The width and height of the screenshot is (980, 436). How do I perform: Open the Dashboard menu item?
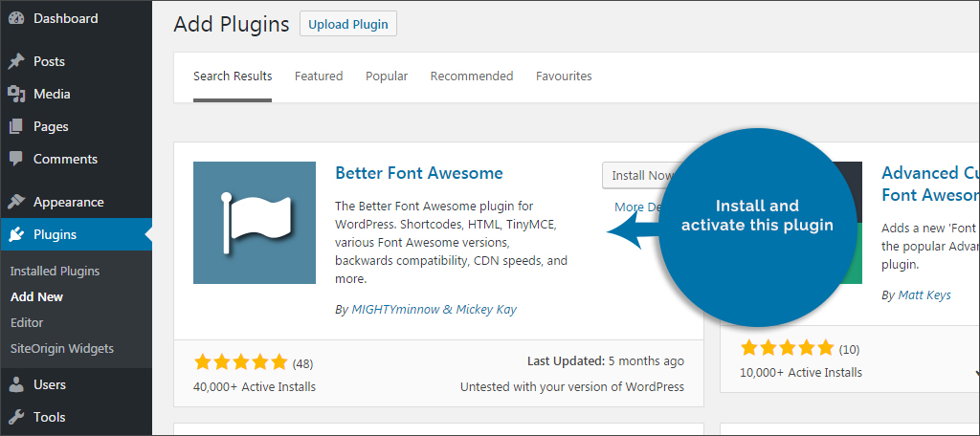pos(66,19)
